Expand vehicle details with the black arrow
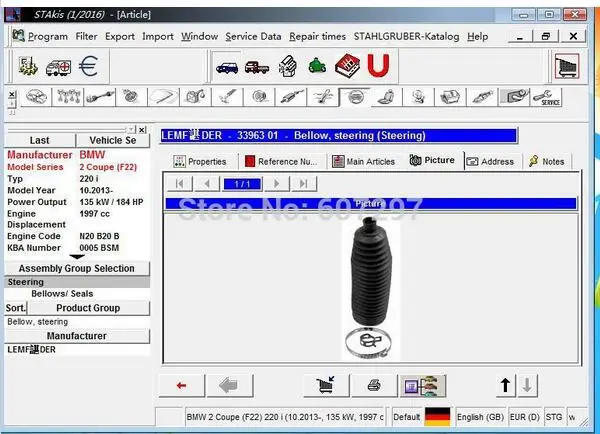The width and height of the screenshot is (600, 434). tap(77, 257)
